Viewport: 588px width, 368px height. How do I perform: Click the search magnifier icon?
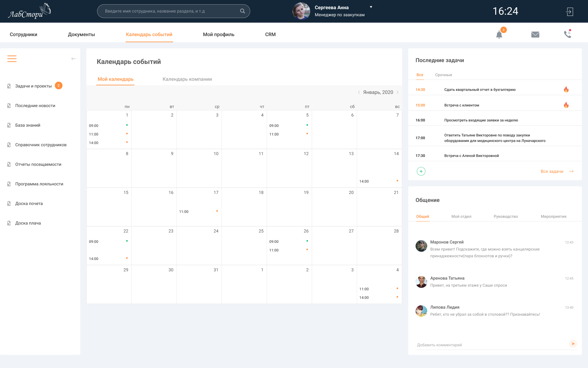pyautogui.click(x=243, y=11)
